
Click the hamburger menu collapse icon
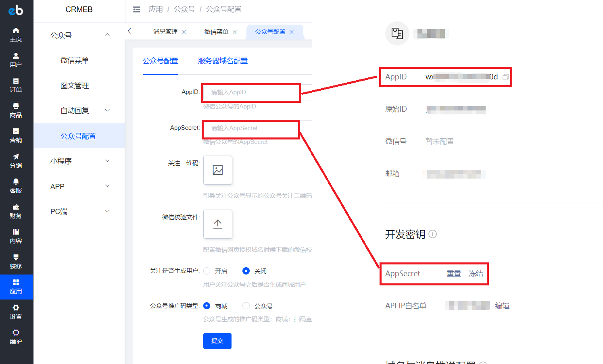137,9
